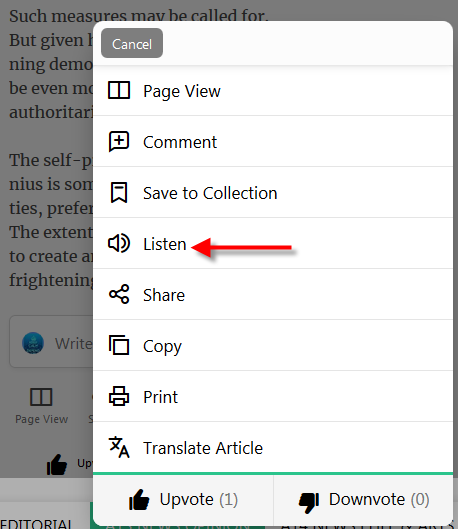The image size is (458, 529).
Task: Click the thumbs-down icon beside Downvote (0)
Action: point(309,503)
